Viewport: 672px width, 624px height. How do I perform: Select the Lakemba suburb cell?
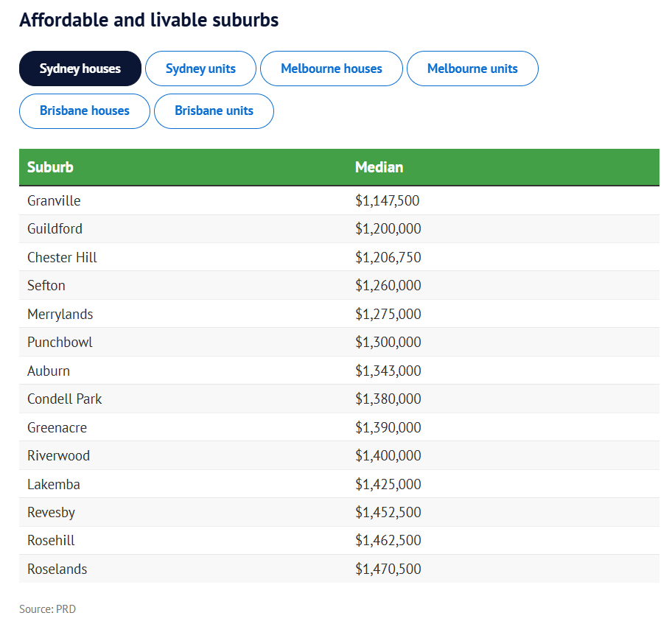(54, 484)
